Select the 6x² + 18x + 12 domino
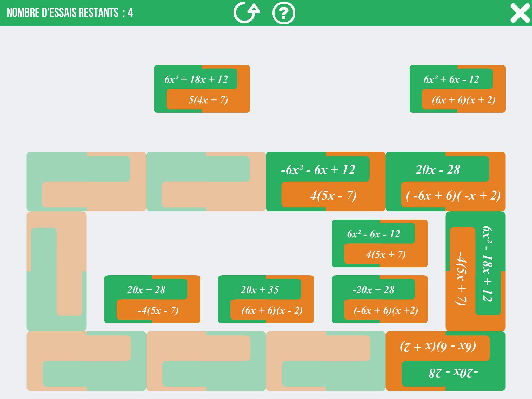The height and width of the screenshot is (399, 532). point(202,89)
